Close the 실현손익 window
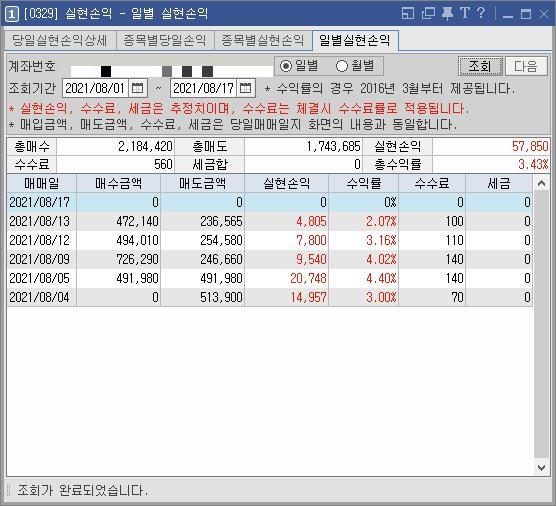The image size is (556, 506). point(544,14)
